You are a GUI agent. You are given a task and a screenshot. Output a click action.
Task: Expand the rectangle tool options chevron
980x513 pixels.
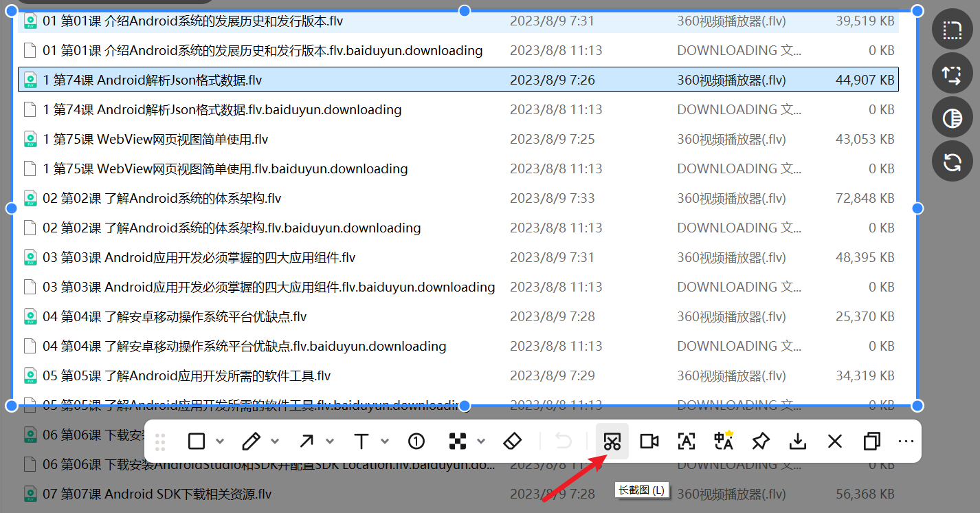(x=220, y=441)
